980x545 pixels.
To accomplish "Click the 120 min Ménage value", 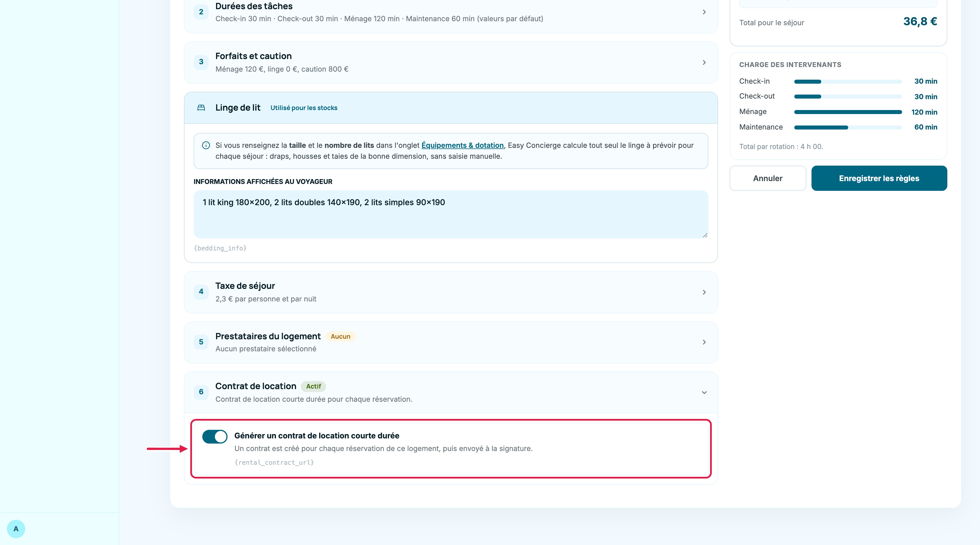I will pos(924,112).
